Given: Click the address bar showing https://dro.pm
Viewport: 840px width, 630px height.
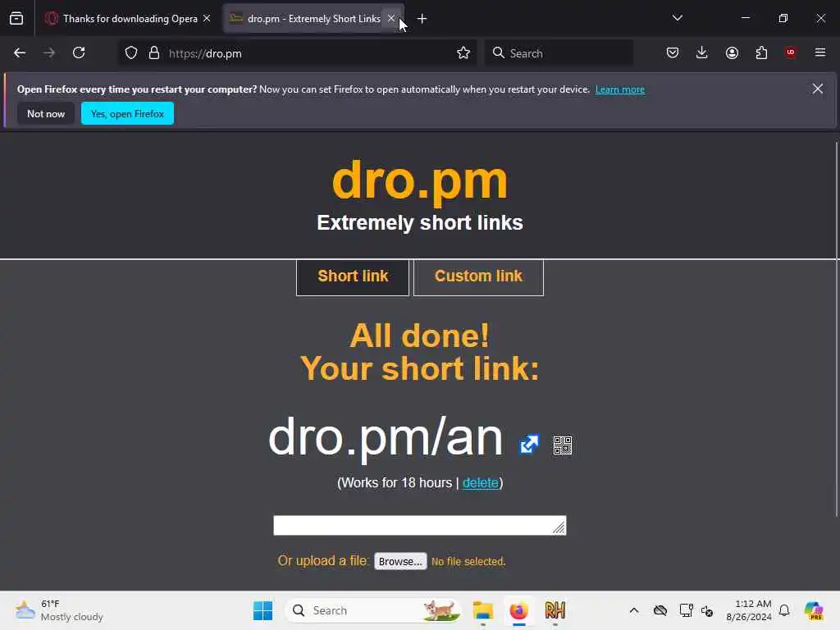Looking at the screenshot, I should tap(297, 52).
